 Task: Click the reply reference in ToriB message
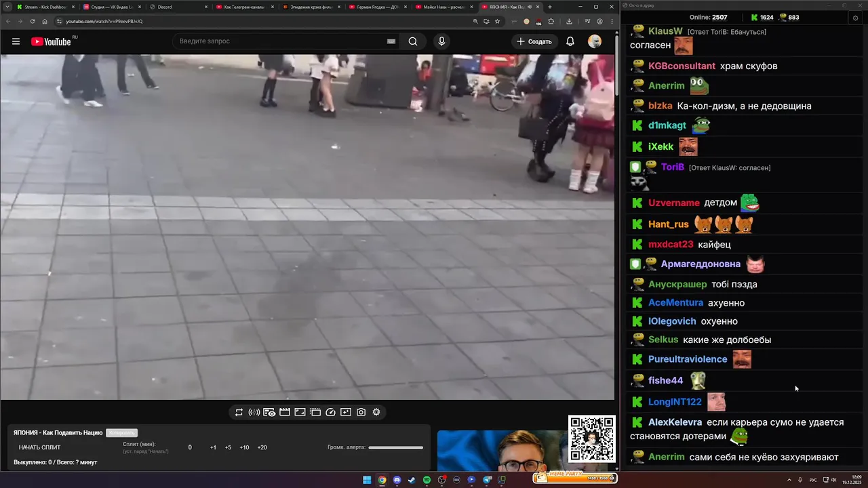coord(730,167)
